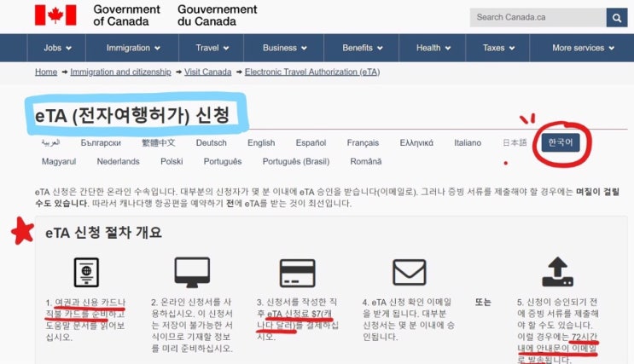Click the step 1 passport and card text
Viewport: 634px width, 364px height.
tap(85, 320)
